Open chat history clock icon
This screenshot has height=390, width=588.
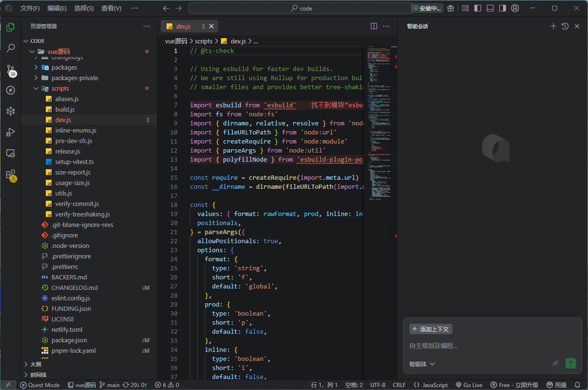coord(565,26)
